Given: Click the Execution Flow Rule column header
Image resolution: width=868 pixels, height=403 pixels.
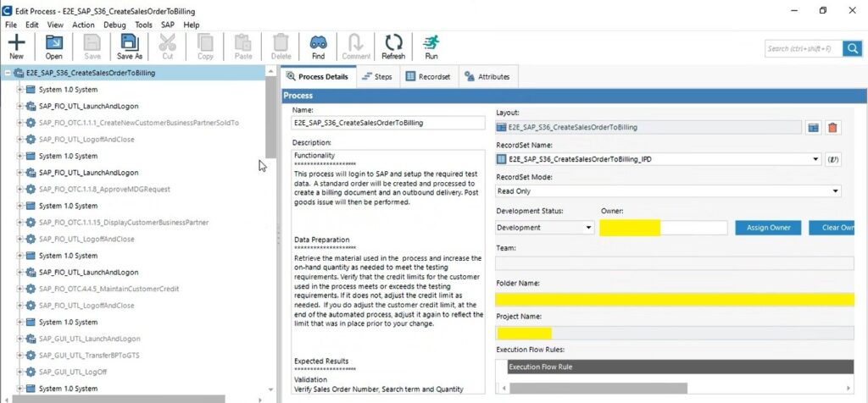Looking at the screenshot, I should click(x=681, y=367).
